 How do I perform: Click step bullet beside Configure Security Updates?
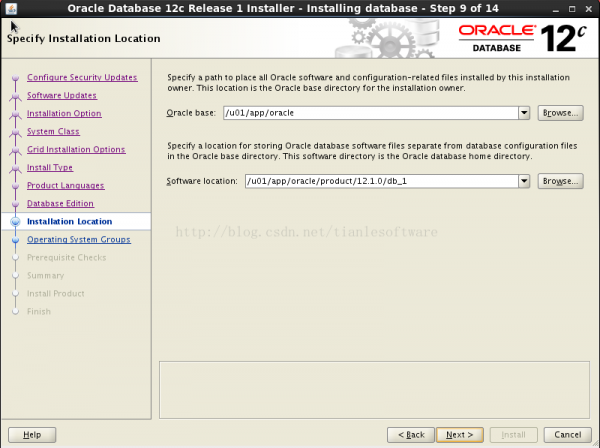[x=15, y=78]
